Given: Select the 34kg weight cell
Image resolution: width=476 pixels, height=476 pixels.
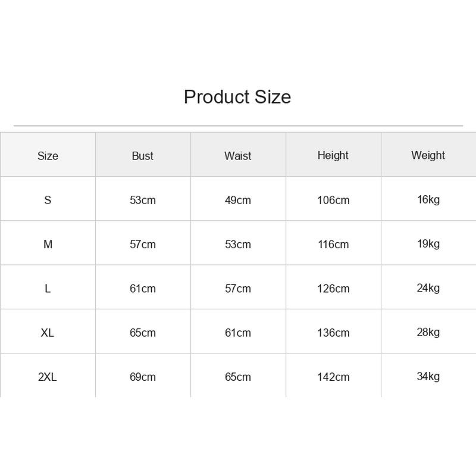Looking at the screenshot, I should [428, 377].
